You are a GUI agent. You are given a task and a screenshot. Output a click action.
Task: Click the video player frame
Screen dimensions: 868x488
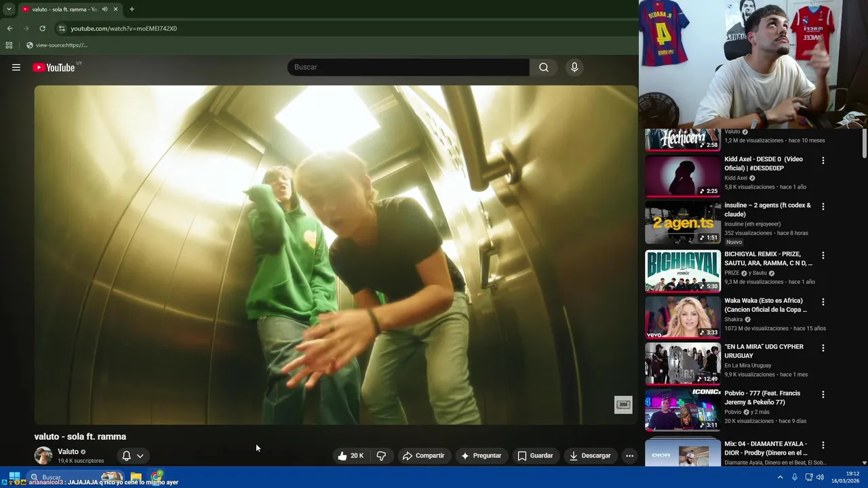point(336,255)
